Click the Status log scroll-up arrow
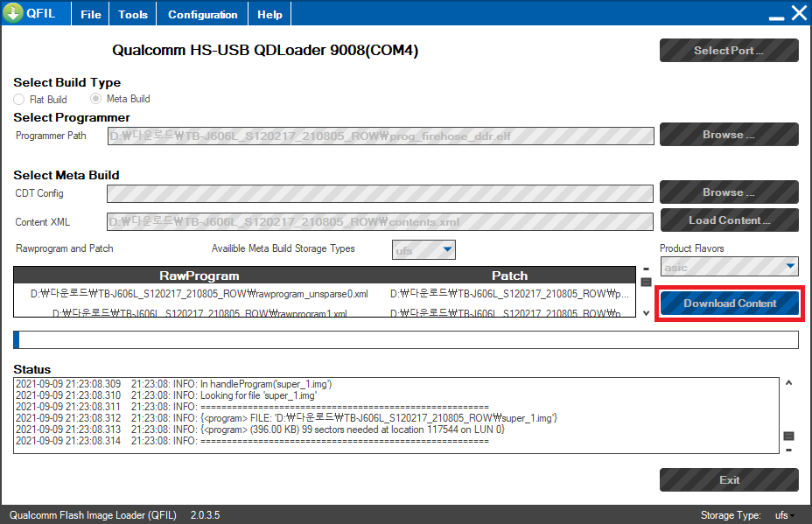The height and width of the screenshot is (524, 812). pyautogui.click(x=788, y=382)
